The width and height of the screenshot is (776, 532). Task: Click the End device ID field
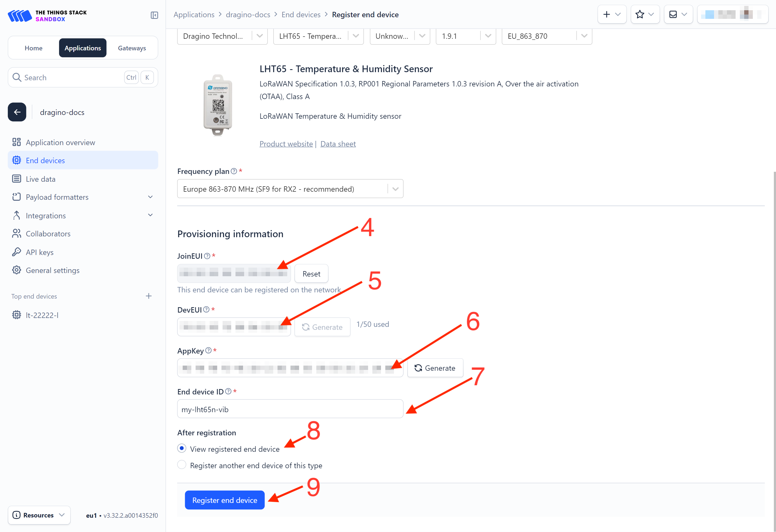pos(290,409)
